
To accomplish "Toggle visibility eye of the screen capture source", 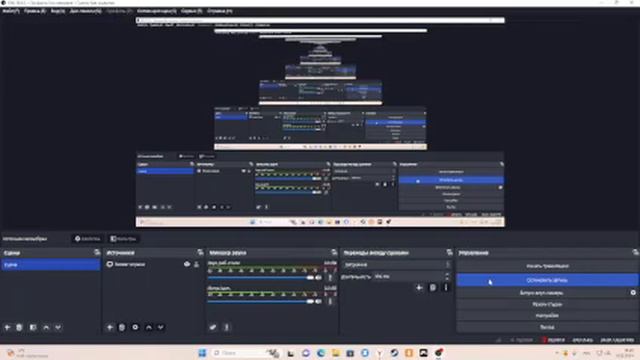I will pyautogui.click(x=187, y=264).
